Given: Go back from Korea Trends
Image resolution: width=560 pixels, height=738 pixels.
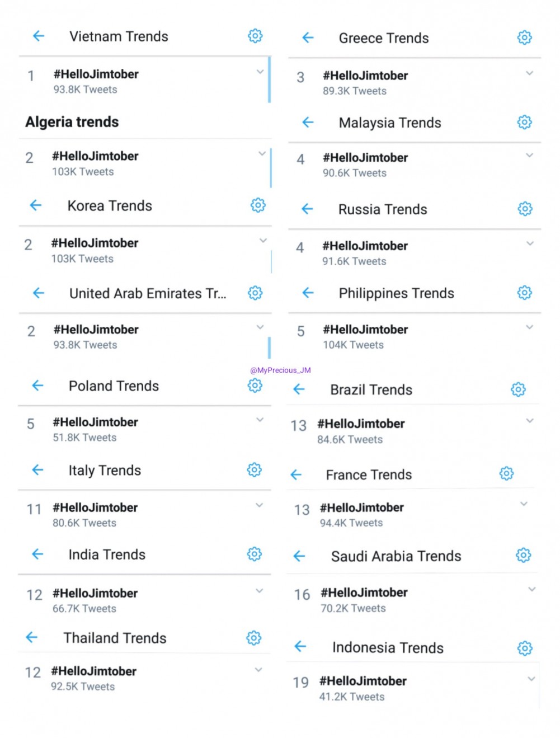Looking at the screenshot, I should click(x=36, y=205).
